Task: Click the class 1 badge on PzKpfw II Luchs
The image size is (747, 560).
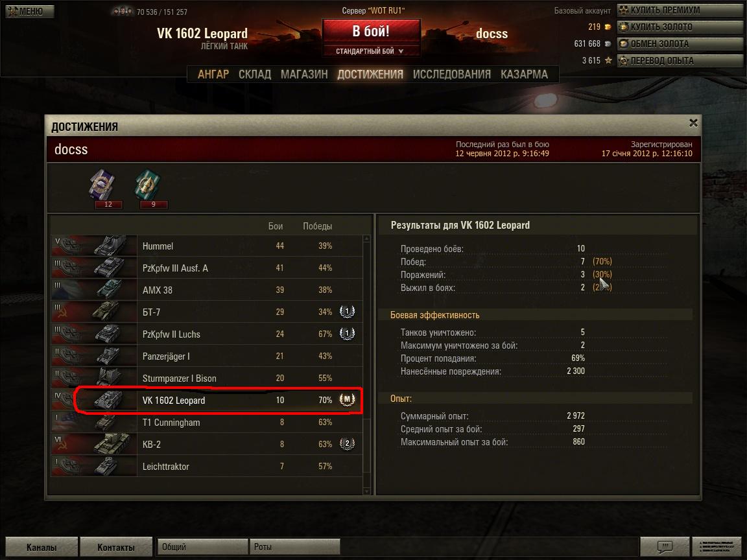Action: coord(347,333)
